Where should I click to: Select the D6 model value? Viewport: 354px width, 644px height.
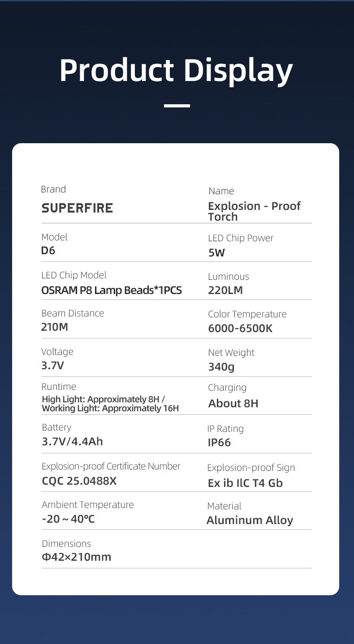(48, 251)
